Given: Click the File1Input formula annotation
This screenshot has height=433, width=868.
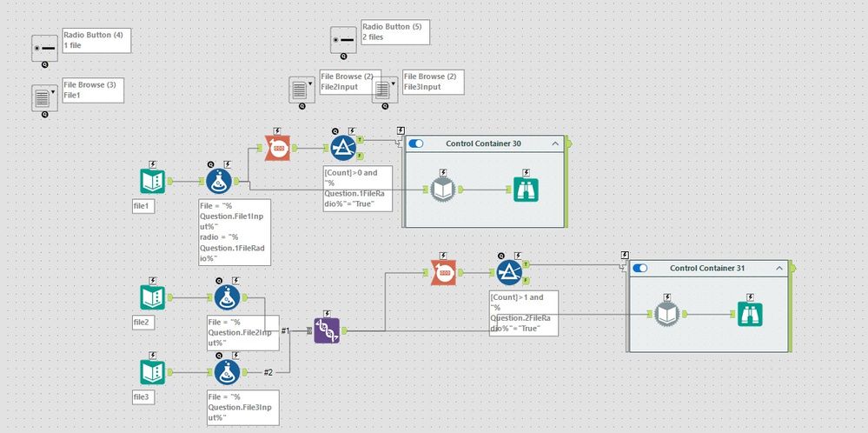Looking at the screenshot, I should [x=235, y=232].
